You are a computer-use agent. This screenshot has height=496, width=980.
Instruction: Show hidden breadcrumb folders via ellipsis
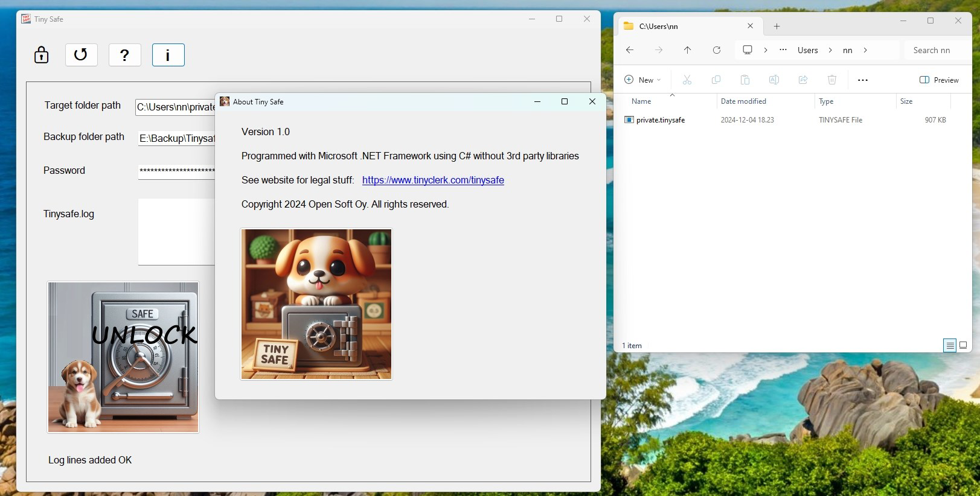click(x=783, y=50)
